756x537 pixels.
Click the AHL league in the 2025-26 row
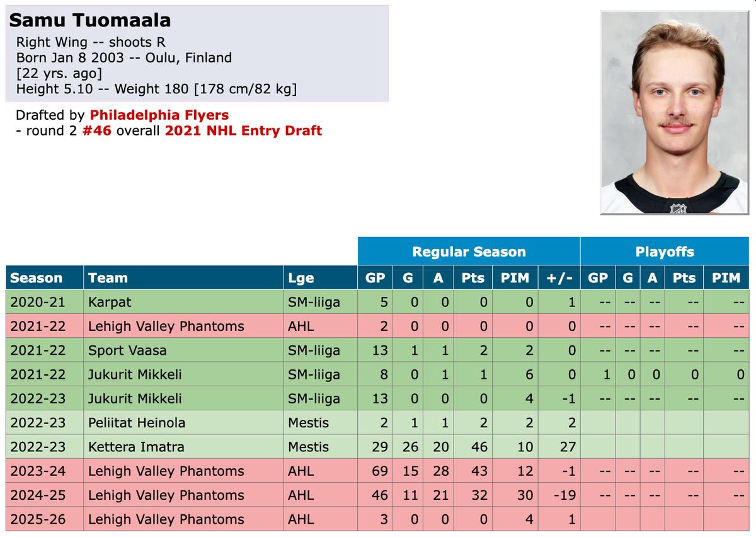click(301, 519)
